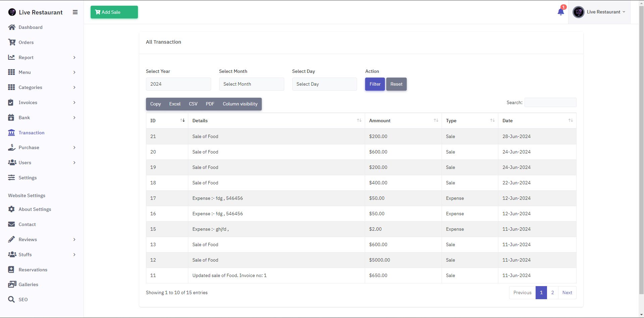Click the Orders cart icon
This screenshot has width=644, height=318.
(12, 42)
